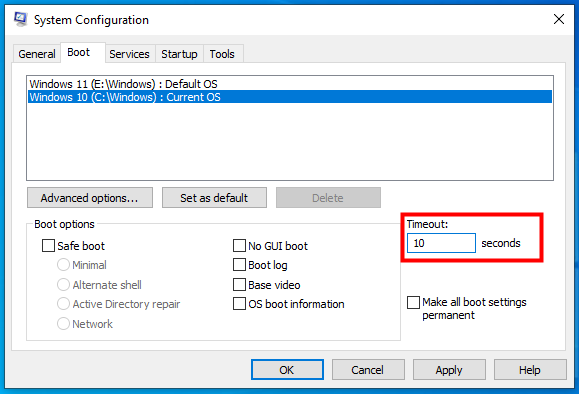Viewport: 579px width, 394px height.
Task: Close the System Configuration window
Action: (x=559, y=19)
